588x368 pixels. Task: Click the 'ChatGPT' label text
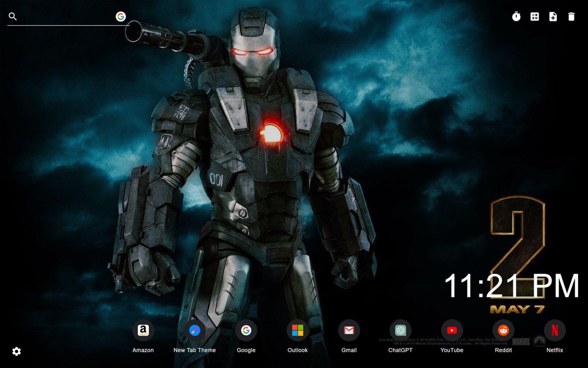point(401,350)
